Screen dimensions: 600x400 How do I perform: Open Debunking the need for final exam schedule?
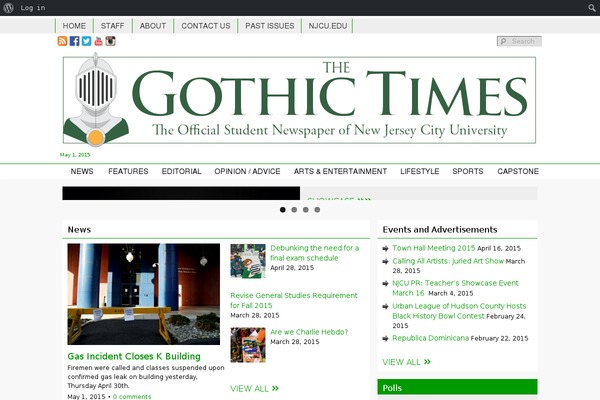point(315,253)
